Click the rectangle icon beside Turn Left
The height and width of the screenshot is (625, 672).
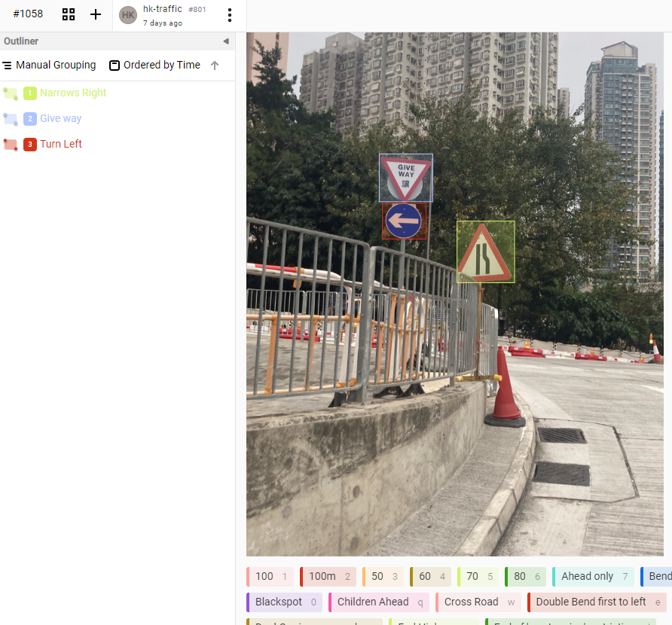(x=11, y=145)
